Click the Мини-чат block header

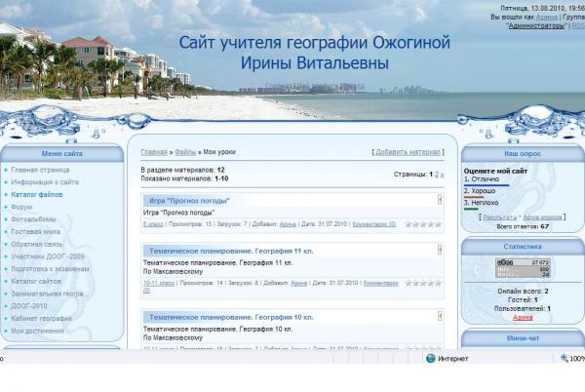(523, 338)
